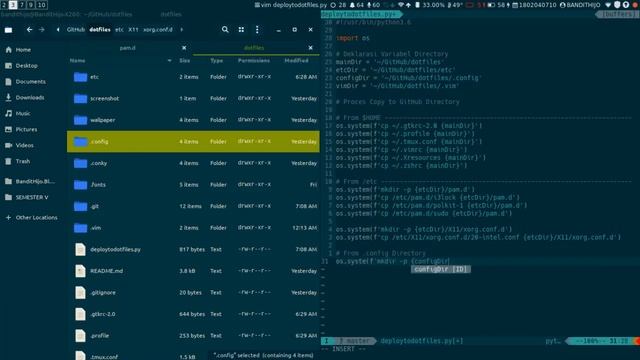
Task: Select the highlighted .config folder icon
Action: point(80,142)
